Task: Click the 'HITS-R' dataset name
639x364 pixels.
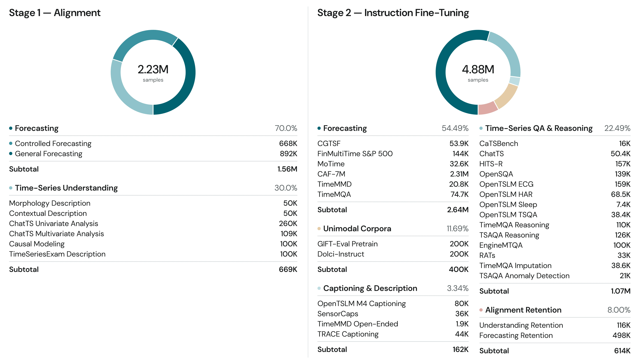Action: [491, 164]
